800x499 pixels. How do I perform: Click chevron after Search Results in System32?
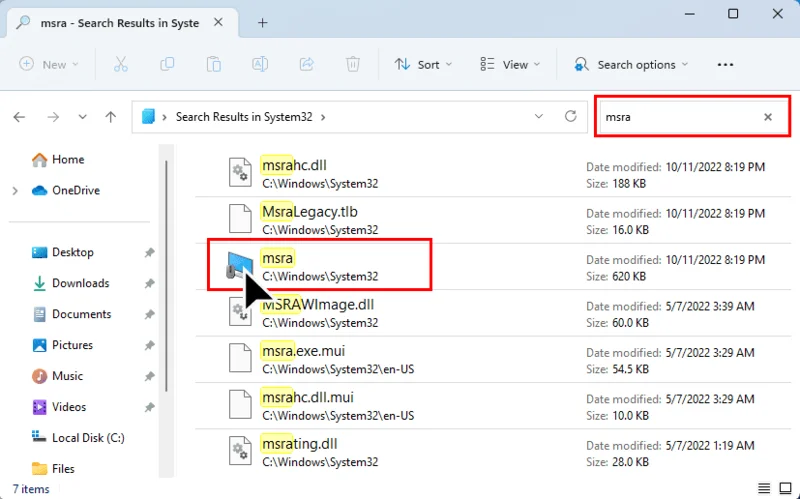pyautogui.click(x=323, y=117)
